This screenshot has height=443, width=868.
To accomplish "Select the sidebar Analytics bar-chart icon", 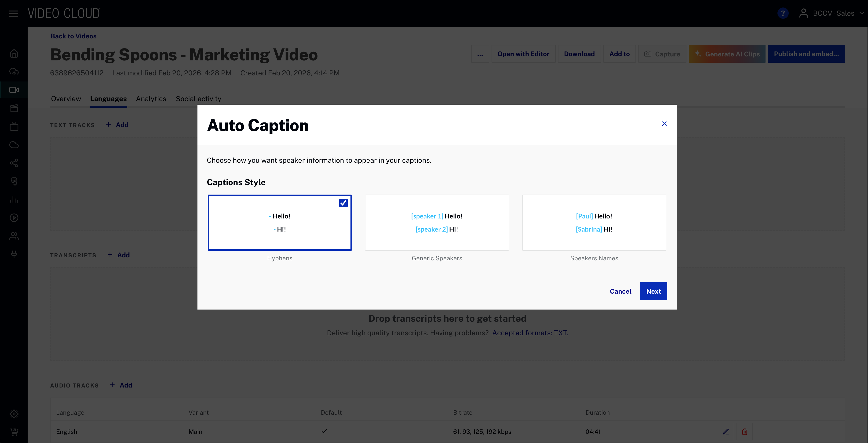I will (x=14, y=199).
